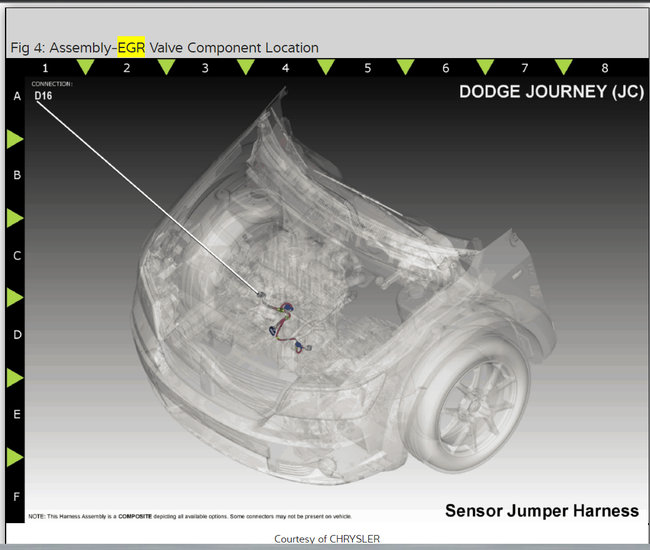Click the Courtesy of CHRYSLER credit
The width and height of the screenshot is (650, 550).
(x=327, y=539)
